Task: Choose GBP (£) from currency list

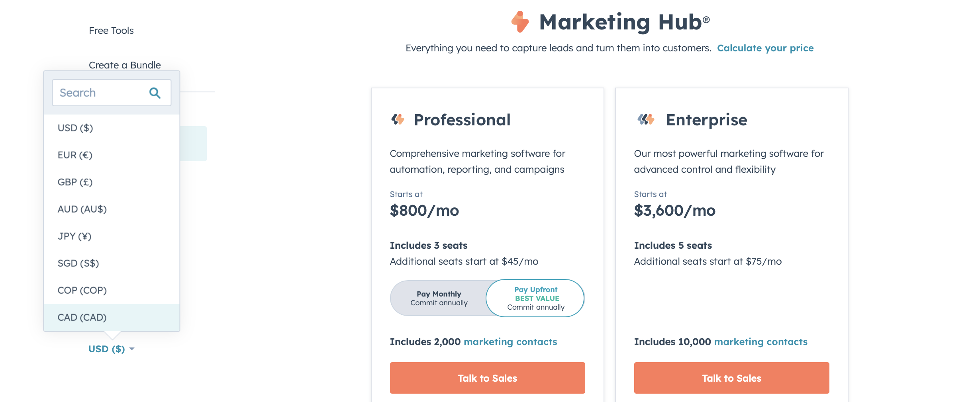Action: pyautogui.click(x=75, y=182)
